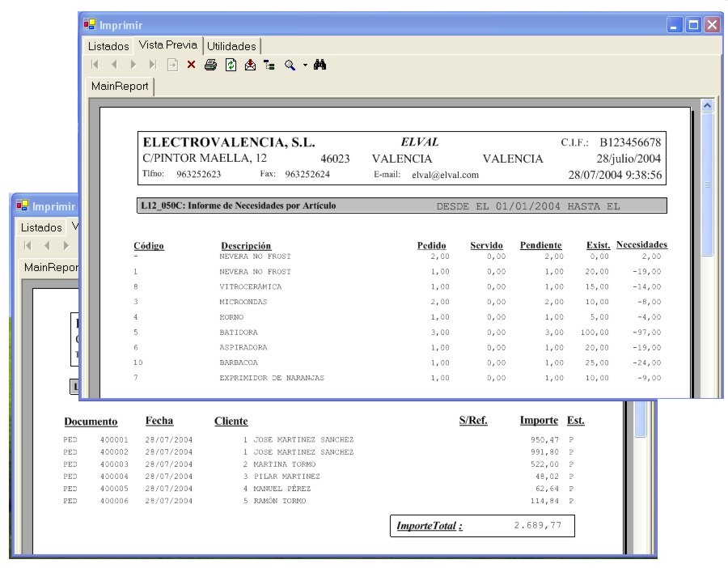Click the -97,00 necesidades value for BATIDORA
The height and width of the screenshot is (568, 728).
pos(647,333)
